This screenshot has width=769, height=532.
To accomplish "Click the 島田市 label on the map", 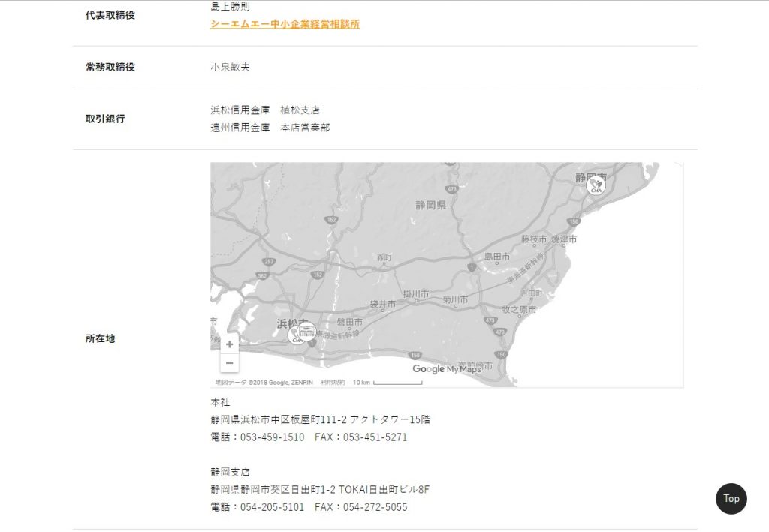I will [497, 257].
